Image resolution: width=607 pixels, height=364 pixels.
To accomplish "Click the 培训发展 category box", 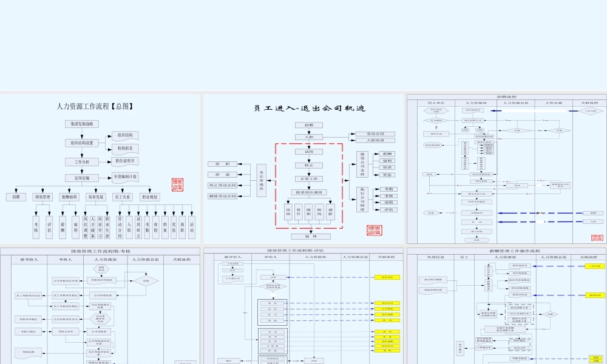I will (95, 197).
